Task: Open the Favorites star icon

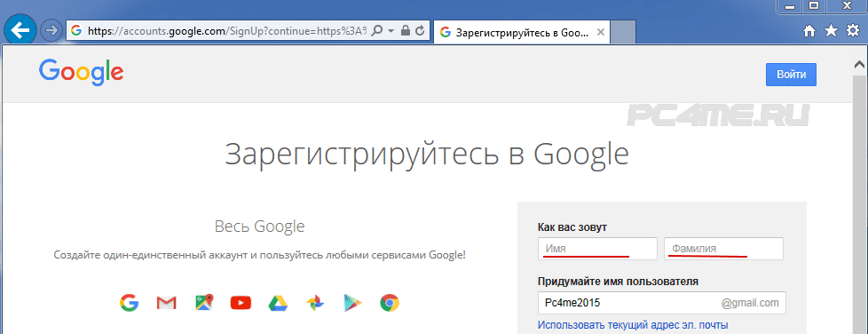Action: coord(831,31)
